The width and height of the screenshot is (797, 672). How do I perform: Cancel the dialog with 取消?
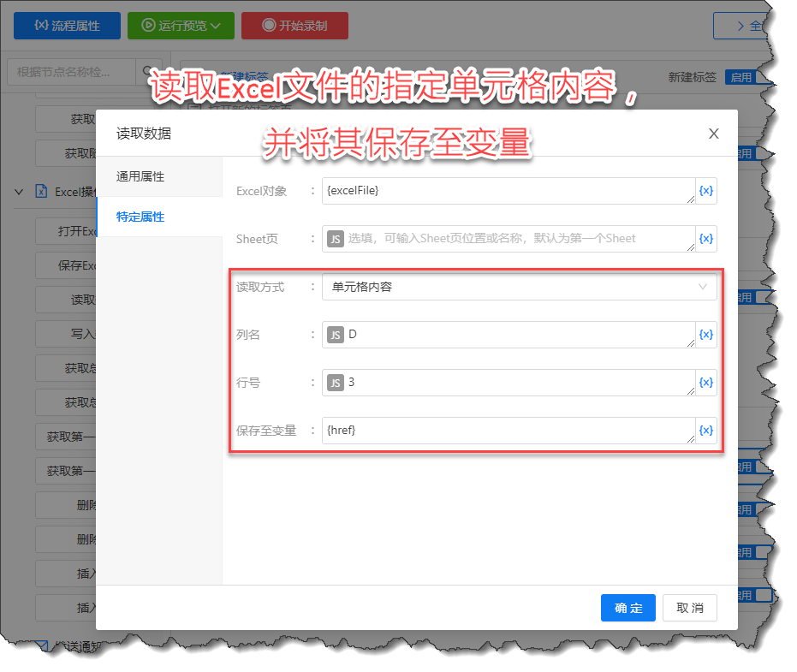pos(690,608)
